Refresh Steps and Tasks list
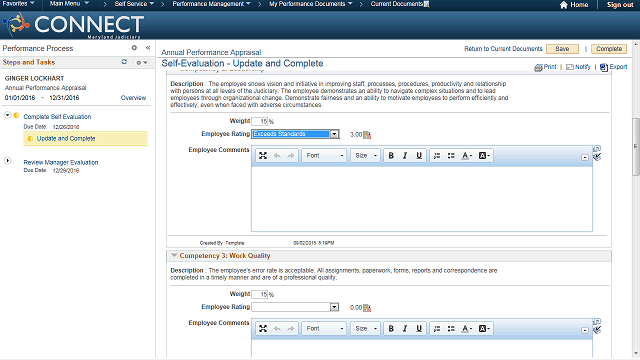 click(x=124, y=62)
